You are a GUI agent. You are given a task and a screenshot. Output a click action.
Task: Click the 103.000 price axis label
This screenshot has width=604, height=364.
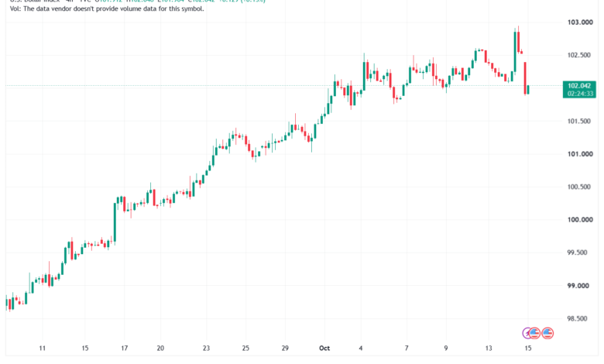580,22
